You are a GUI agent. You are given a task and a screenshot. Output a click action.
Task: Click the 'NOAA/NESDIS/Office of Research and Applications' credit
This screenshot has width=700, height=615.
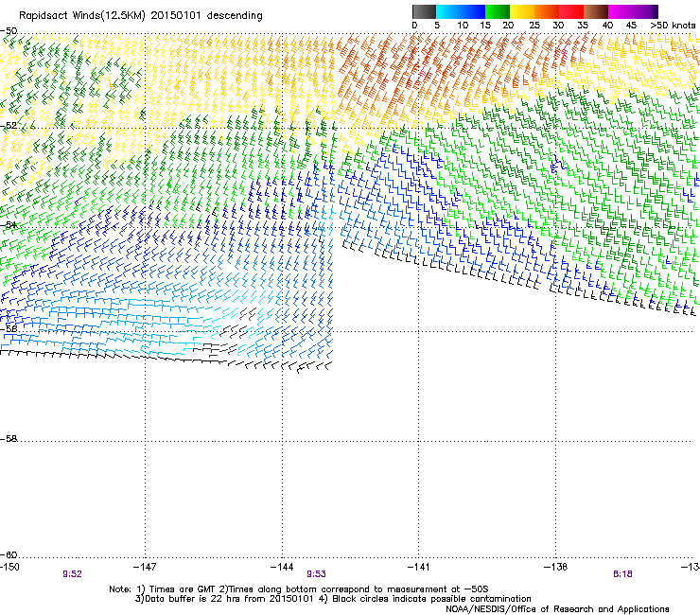click(557, 609)
